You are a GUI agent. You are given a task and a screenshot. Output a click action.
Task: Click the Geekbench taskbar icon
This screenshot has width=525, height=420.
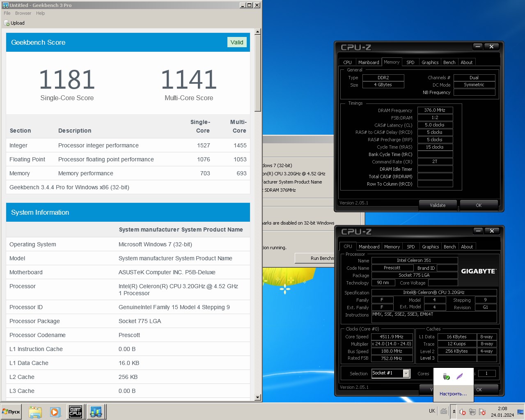pyautogui.click(x=96, y=412)
